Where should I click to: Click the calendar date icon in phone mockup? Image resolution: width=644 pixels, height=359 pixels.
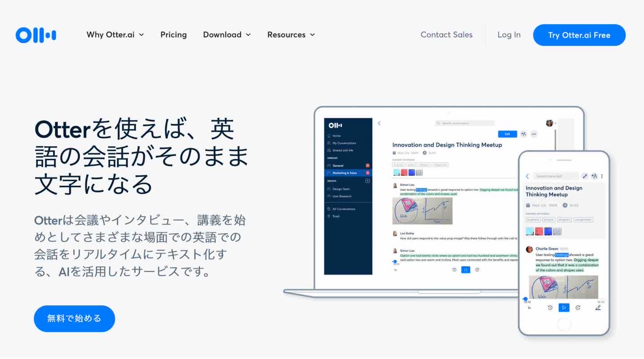[528, 206]
